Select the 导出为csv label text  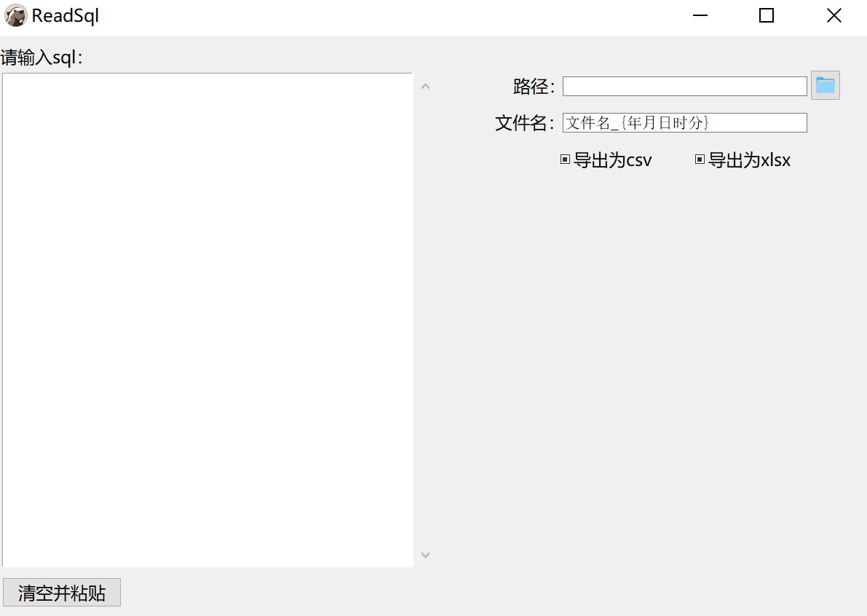point(611,159)
